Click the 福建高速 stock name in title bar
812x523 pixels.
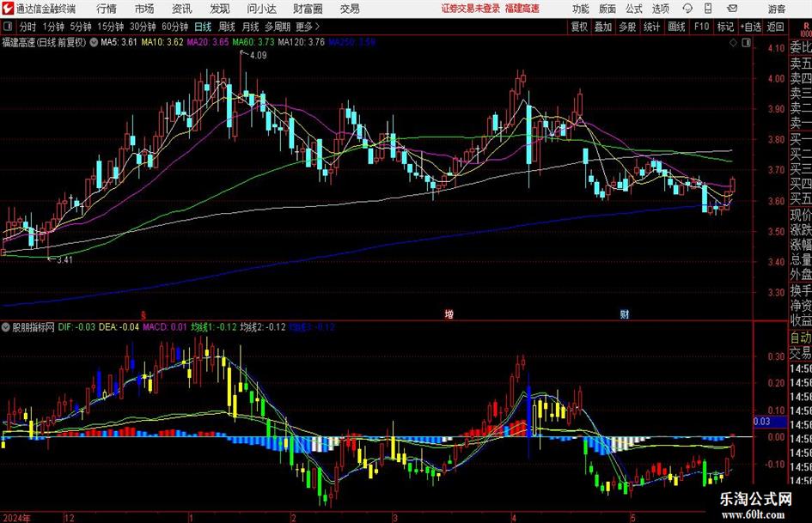[522, 9]
